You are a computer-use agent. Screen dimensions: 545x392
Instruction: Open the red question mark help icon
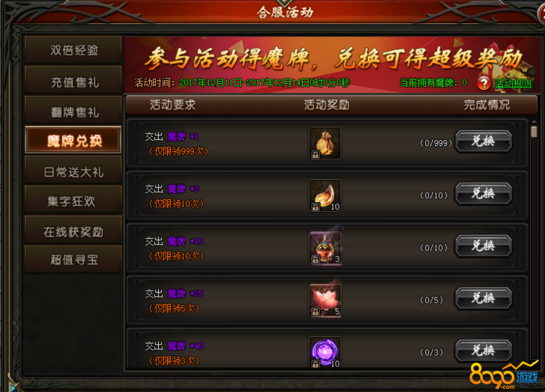point(483,83)
